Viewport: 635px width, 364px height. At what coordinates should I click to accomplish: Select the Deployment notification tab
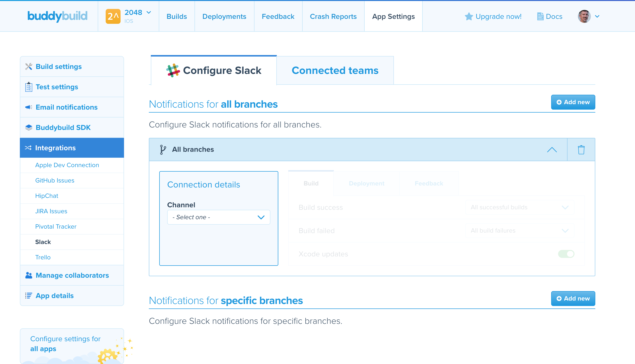tap(367, 183)
